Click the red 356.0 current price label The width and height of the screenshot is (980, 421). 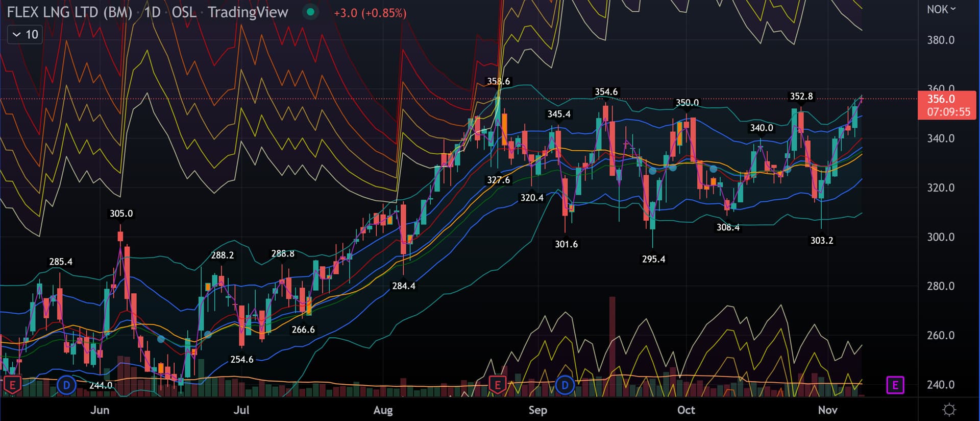click(946, 105)
